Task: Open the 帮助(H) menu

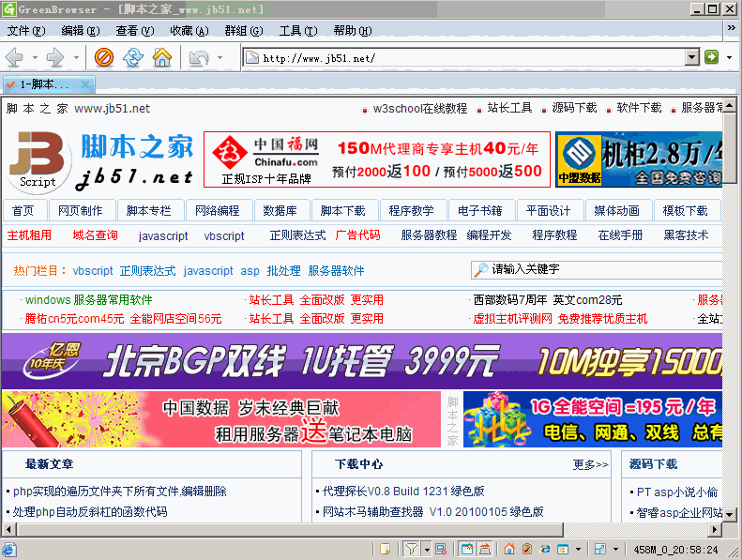Action: (353, 31)
